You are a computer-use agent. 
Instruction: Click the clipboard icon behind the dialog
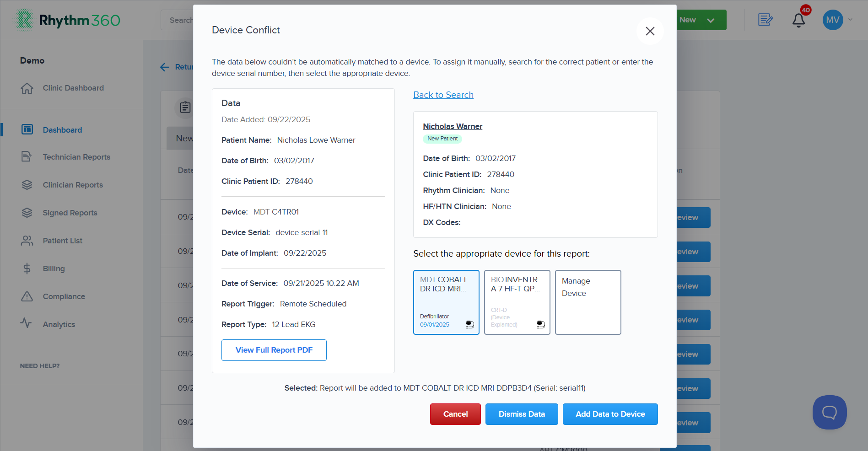185,107
